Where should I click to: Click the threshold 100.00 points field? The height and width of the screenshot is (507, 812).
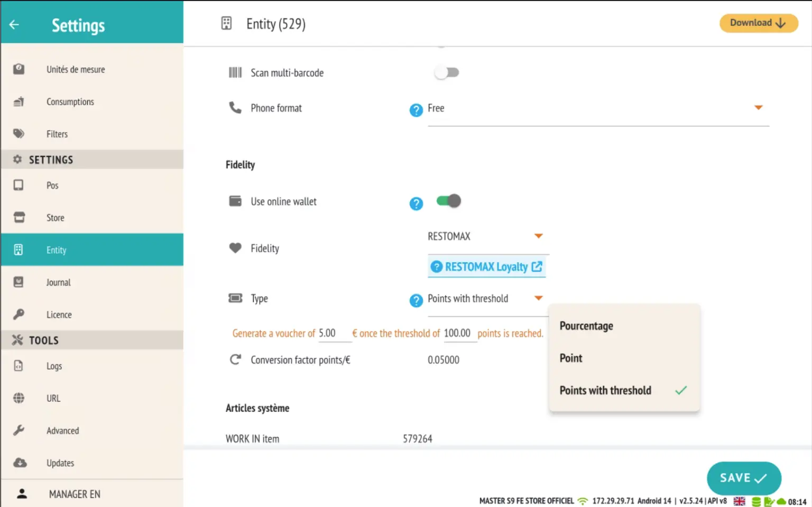tap(460, 333)
